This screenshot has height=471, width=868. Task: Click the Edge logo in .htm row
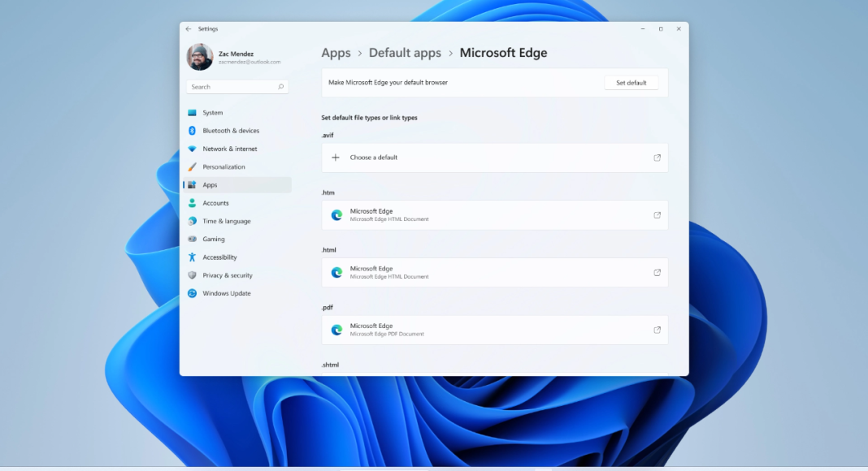336,215
